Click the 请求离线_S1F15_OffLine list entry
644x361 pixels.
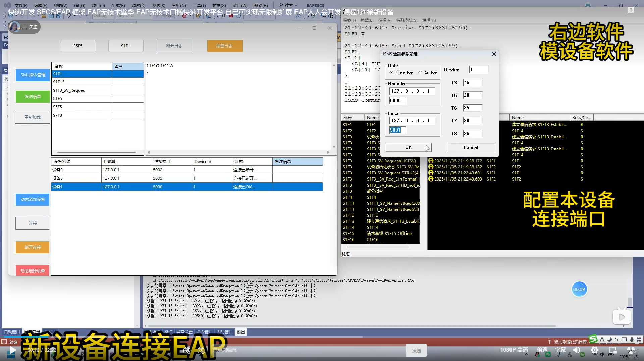click(389, 234)
